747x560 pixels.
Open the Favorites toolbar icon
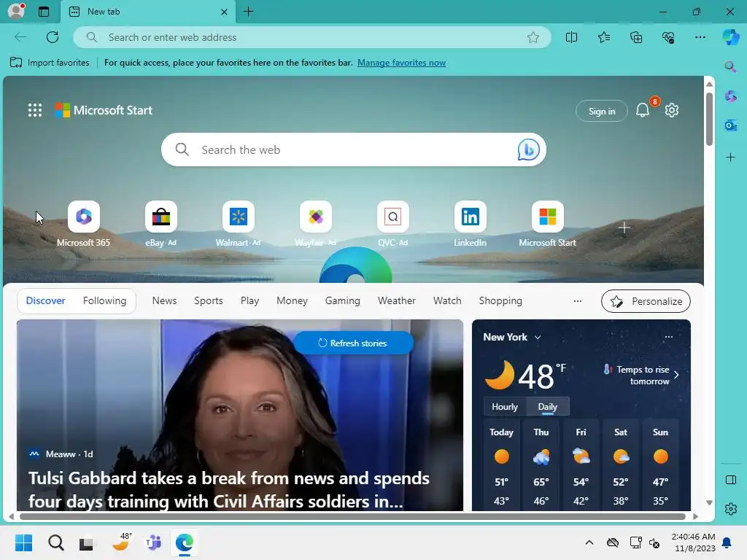click(x=603, y=37)
